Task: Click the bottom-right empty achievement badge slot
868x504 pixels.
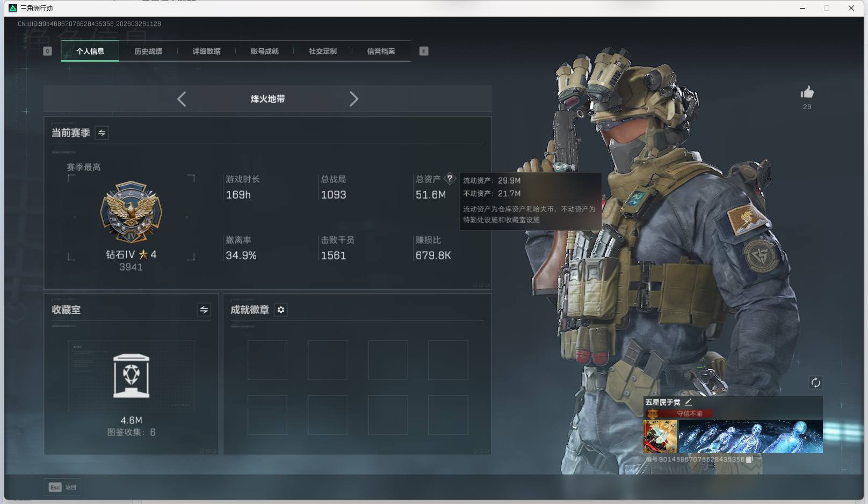Action: point(448,415)
